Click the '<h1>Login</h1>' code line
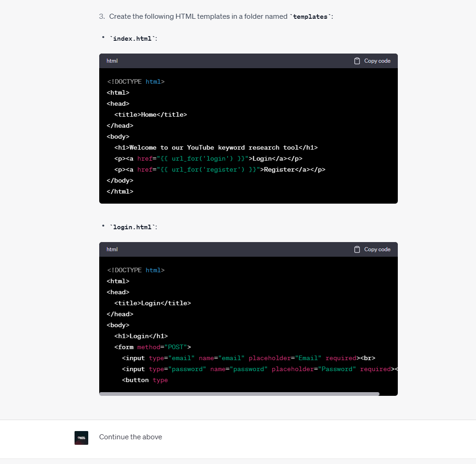The width and height of the screenshot is (476, 464). (x=141, y=336)
